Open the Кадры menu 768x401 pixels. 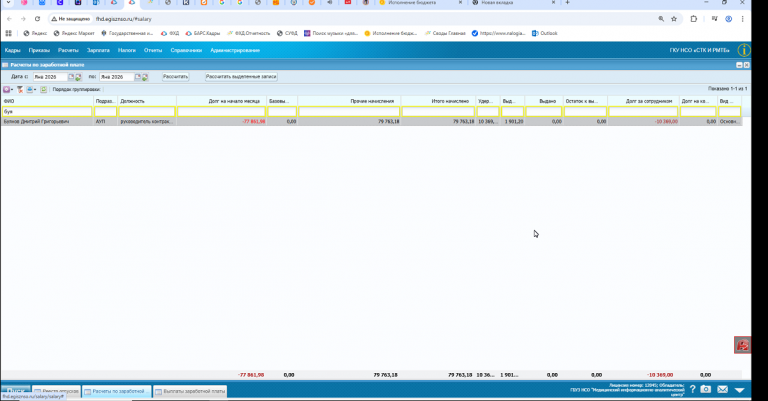pyautogui.click(x=12, y=50)
